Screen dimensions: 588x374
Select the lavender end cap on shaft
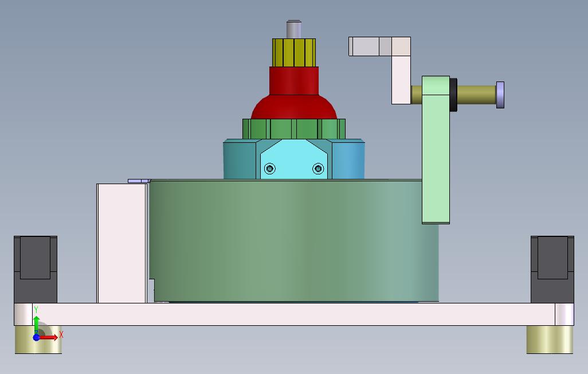[x=500, y=95]
